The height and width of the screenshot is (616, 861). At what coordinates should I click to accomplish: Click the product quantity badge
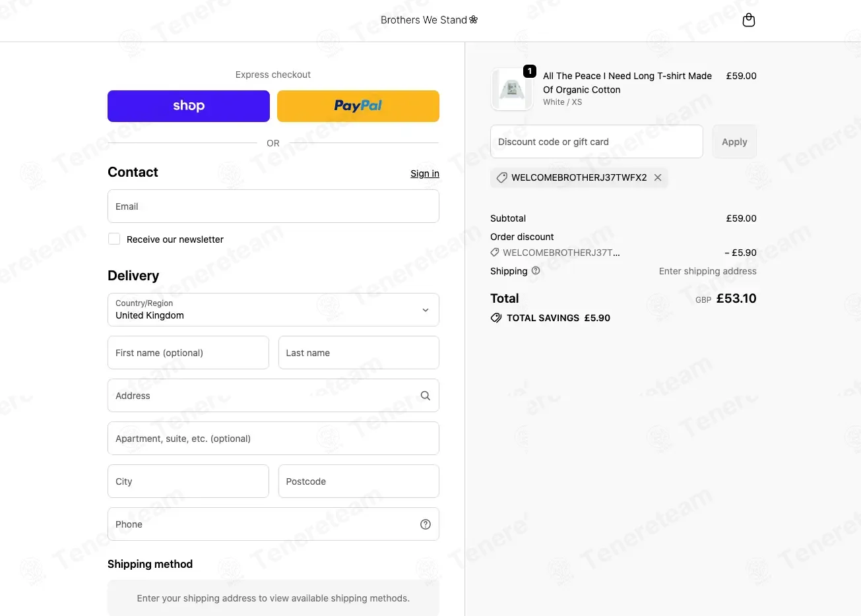pyautogui.click(x=529, y=71)
